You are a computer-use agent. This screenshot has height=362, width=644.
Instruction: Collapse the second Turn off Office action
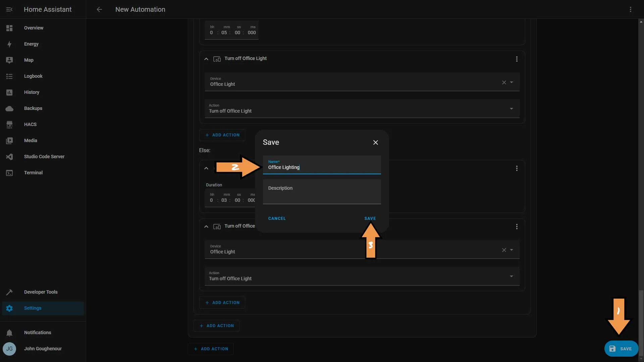tap(206, 227)
